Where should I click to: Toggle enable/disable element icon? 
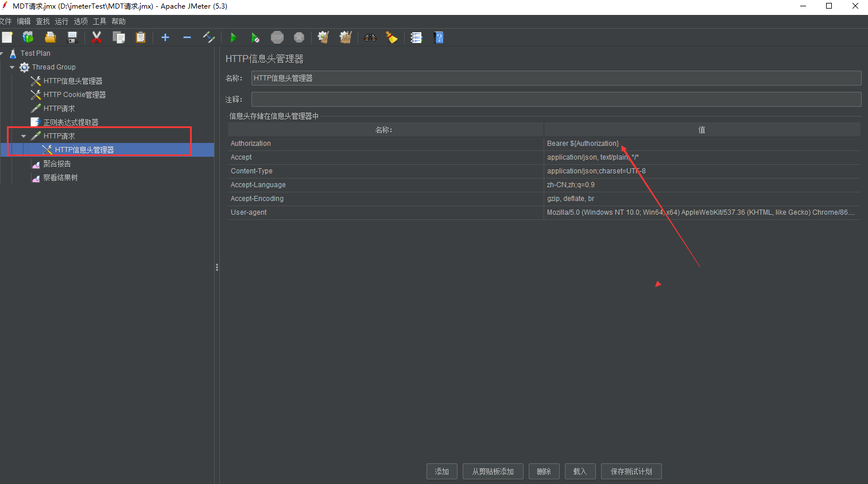(209, 37)
